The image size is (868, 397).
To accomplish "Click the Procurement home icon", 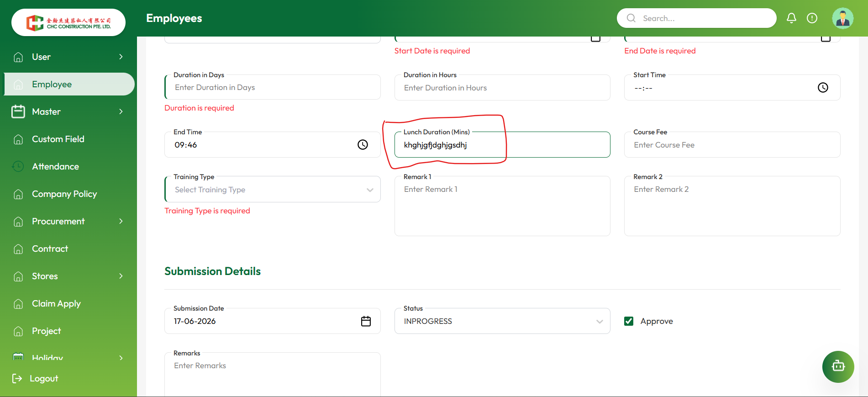I will point(18,222).
